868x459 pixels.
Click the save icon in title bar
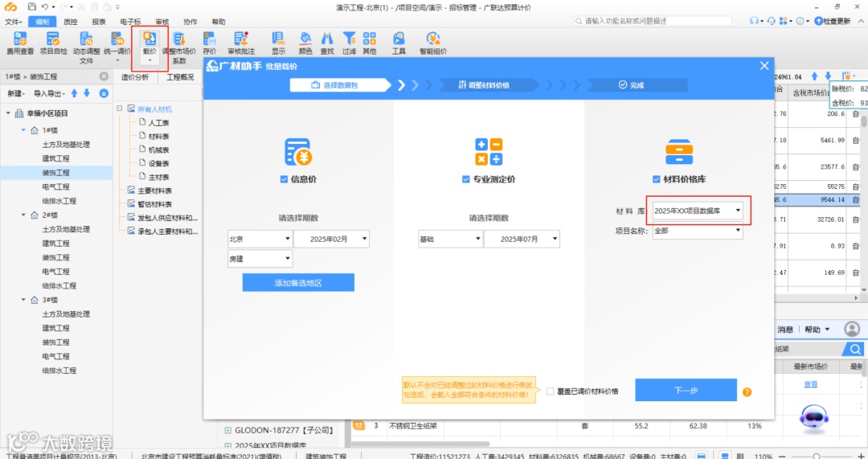click(x=31, y=7)
